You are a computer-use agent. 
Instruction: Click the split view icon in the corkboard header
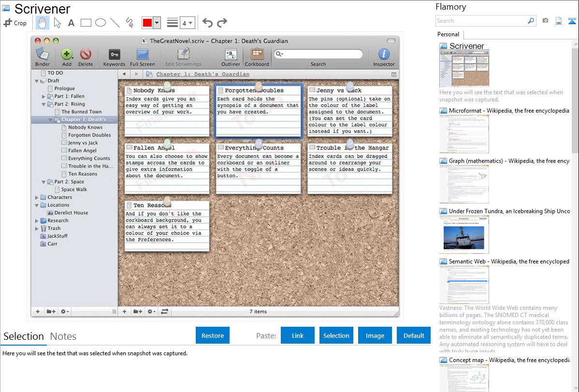pos(394,74)
